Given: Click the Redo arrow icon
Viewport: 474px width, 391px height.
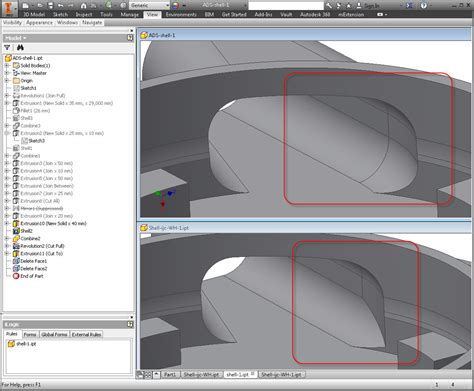Looking at the screenshot, I should (71, 6).
